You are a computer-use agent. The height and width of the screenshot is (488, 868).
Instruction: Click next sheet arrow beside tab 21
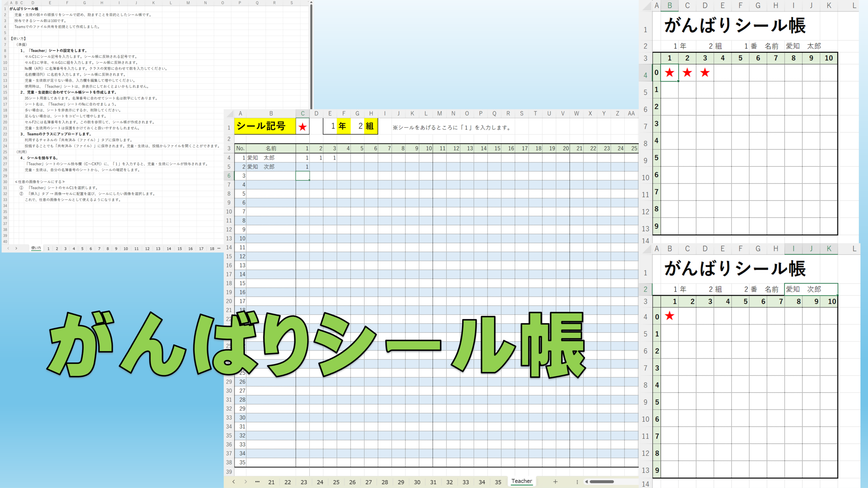pyautogui.click(x=245, y=482)
